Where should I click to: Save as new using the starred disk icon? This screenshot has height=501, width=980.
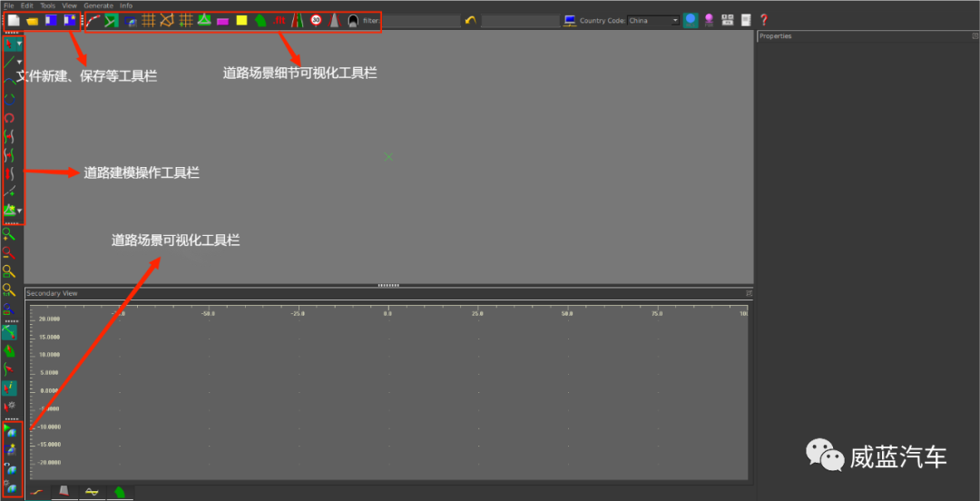coord(70,21)
